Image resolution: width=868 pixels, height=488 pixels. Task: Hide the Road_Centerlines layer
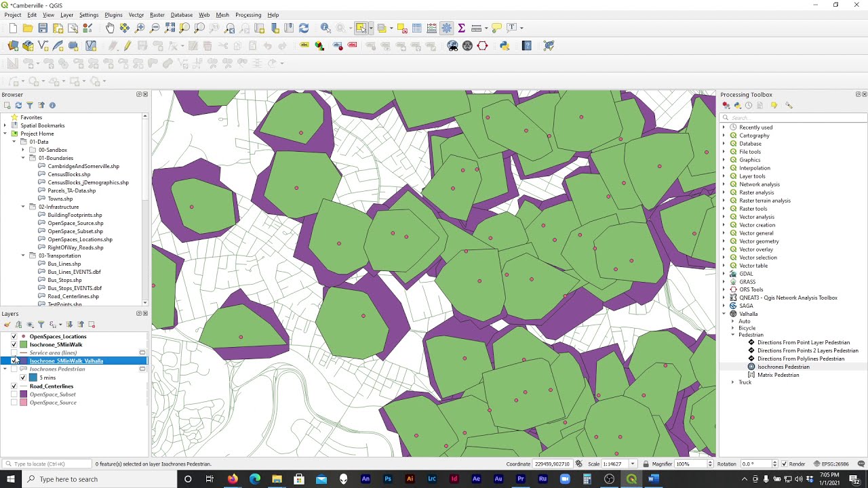[14, 386]
